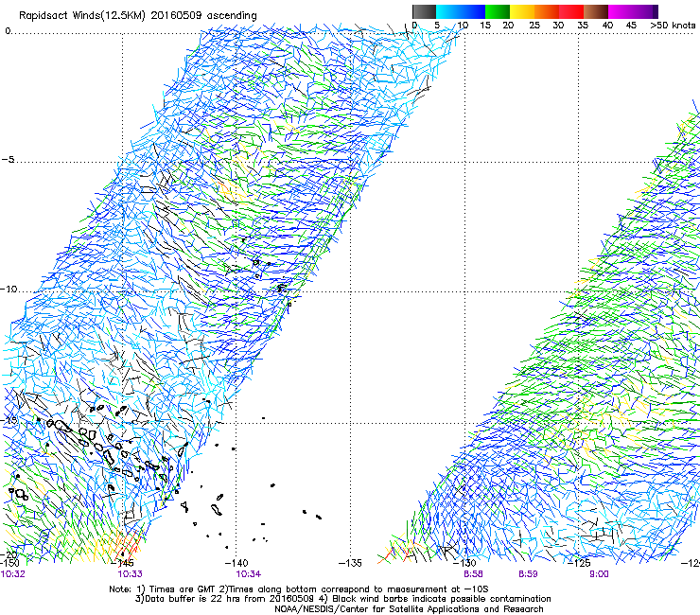Viewport: 700px width, 615px height.
Task: Click the purple time stamp '10:33'
Action: (130, 574)
